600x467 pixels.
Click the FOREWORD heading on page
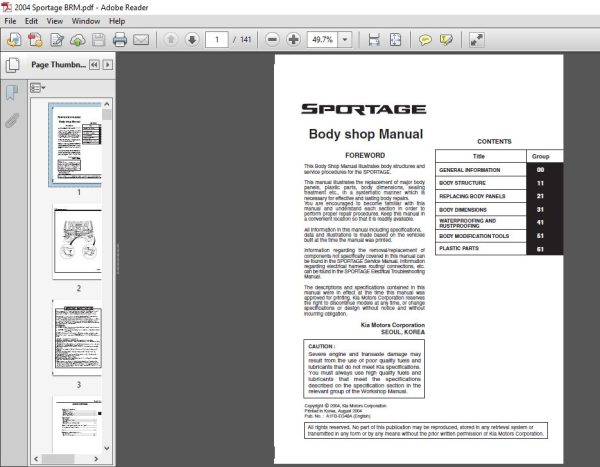(365, 155)
